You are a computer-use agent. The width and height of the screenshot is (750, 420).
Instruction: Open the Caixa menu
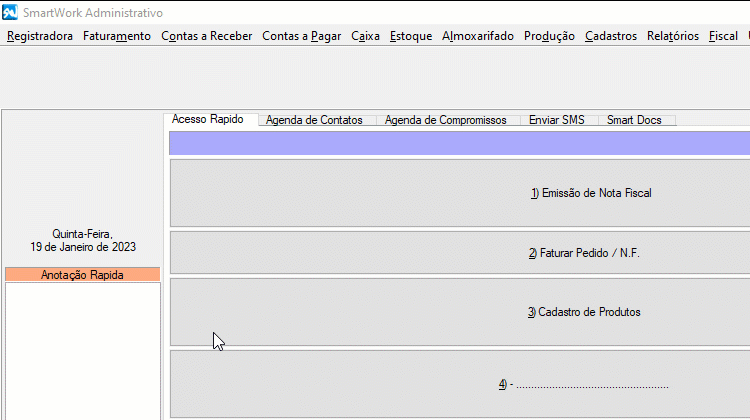tap(365, 36)
